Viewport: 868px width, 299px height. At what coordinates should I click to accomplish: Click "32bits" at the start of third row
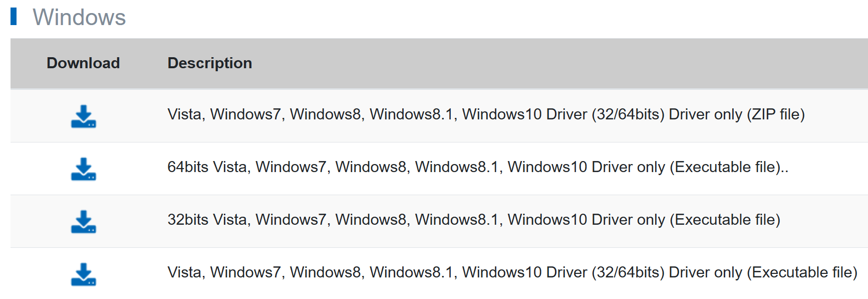(188, 220)
